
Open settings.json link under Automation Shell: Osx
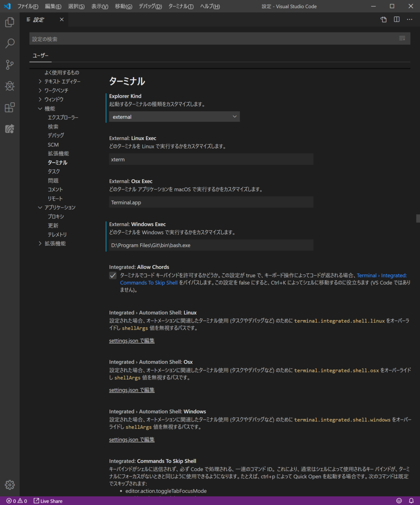pos(132,390)
